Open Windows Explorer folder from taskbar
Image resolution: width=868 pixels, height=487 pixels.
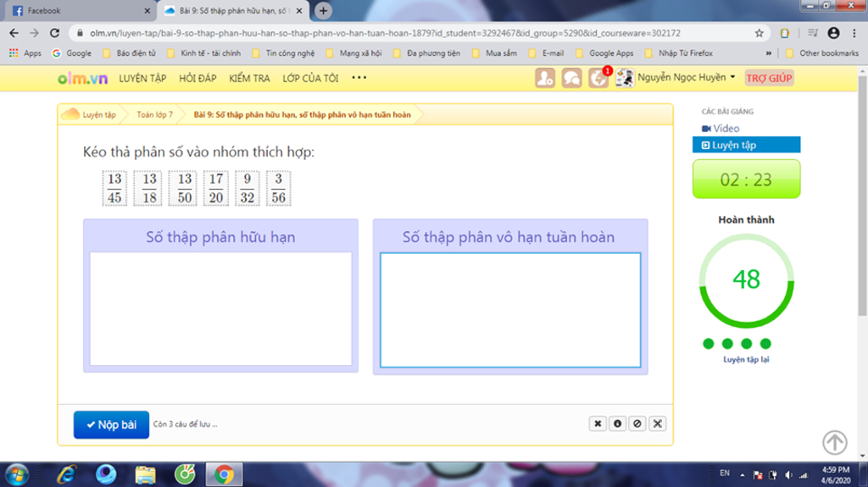click(x=146, y=474)
